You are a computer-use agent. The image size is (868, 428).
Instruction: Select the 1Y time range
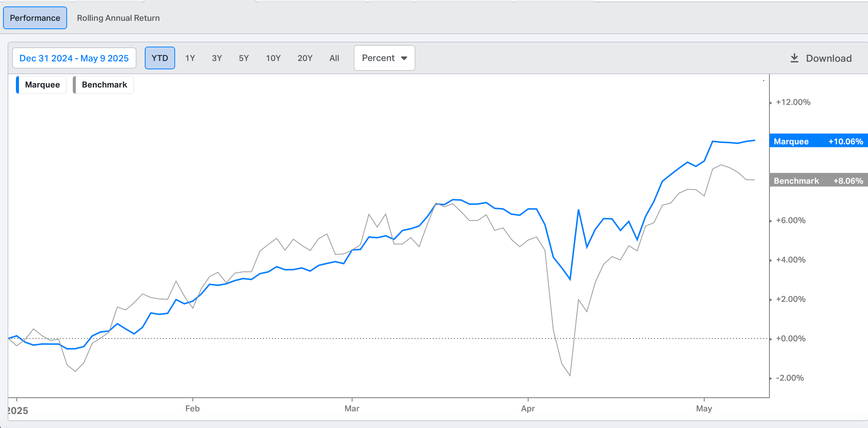point(190,58)
